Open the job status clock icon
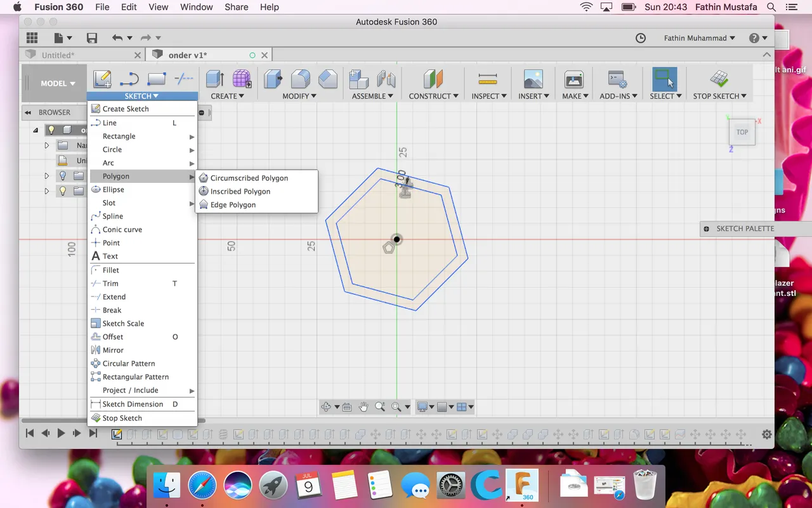Viewport: 812px width, 508px height. (641, 38)
